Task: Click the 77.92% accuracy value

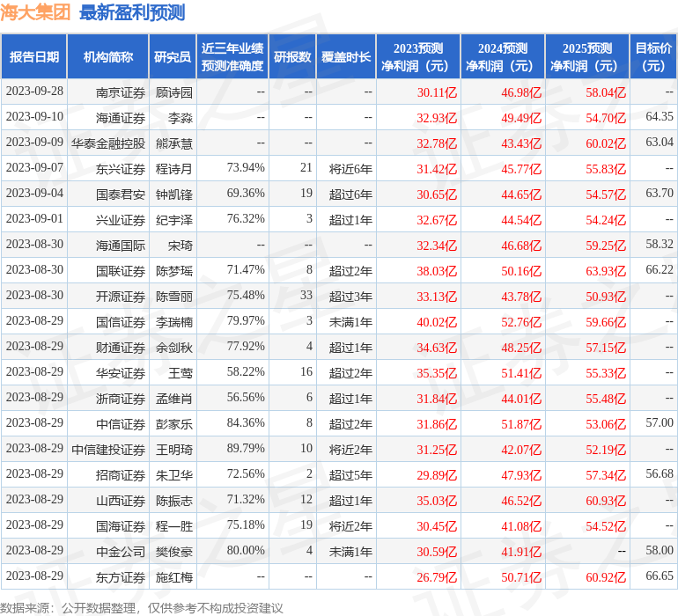Action: coord(246,346)
